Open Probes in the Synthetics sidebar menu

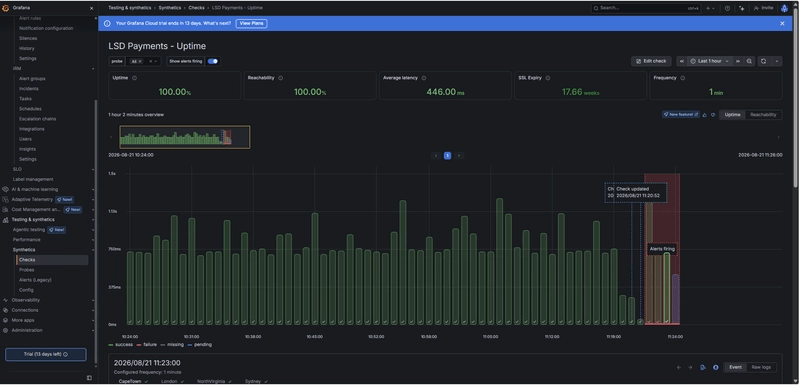[x=27, y=270]
